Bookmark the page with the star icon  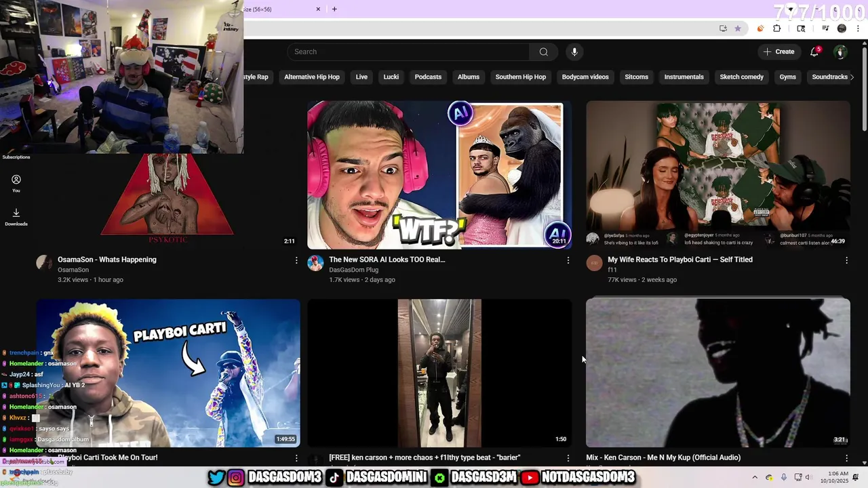point(737,28)
